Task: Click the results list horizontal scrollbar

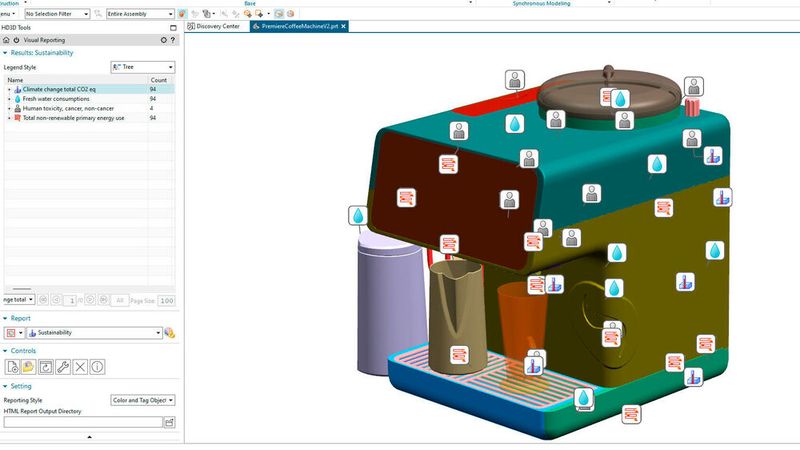Action: [x=21, y=289]
